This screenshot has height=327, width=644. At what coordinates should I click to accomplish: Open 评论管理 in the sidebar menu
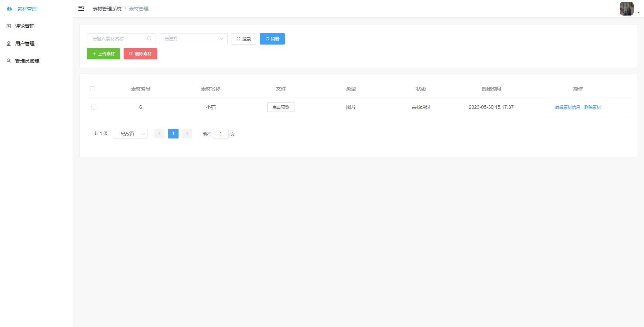pos(25,26)
